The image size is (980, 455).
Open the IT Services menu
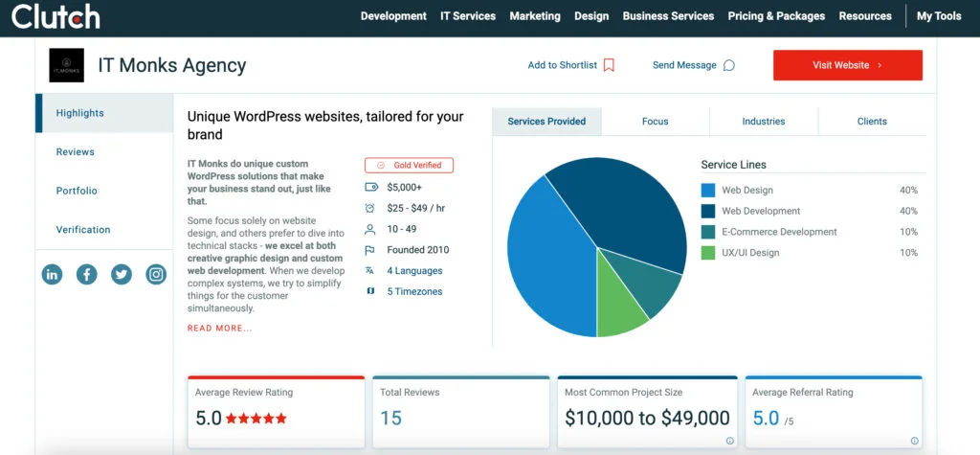[x=468, y=16]
